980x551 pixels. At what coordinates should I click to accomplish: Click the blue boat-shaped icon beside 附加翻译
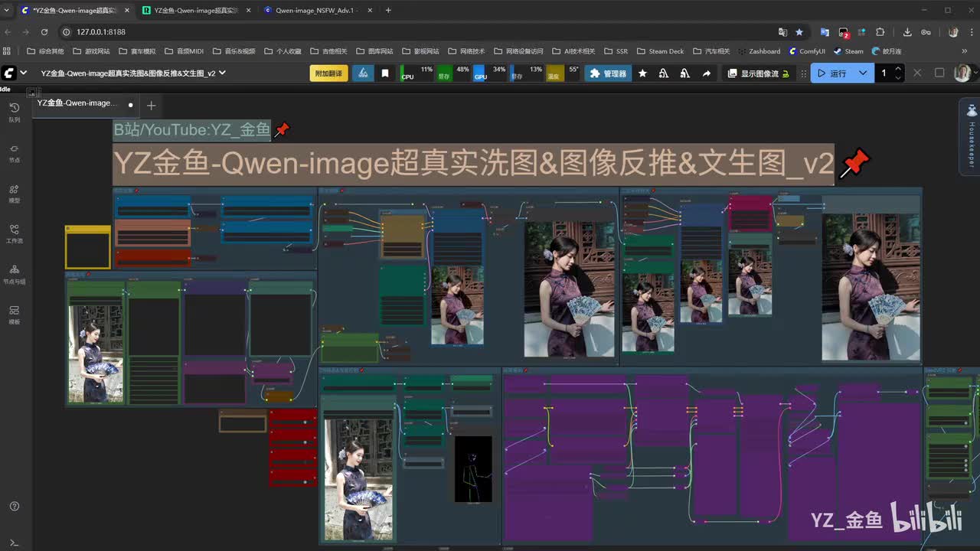click(x=363, y=73)
